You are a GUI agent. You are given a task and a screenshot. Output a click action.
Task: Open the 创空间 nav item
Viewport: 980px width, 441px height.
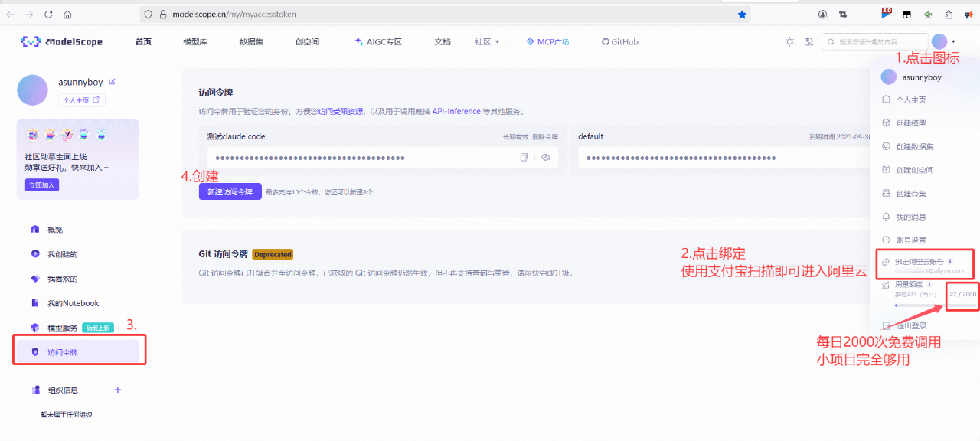[307, 42]
